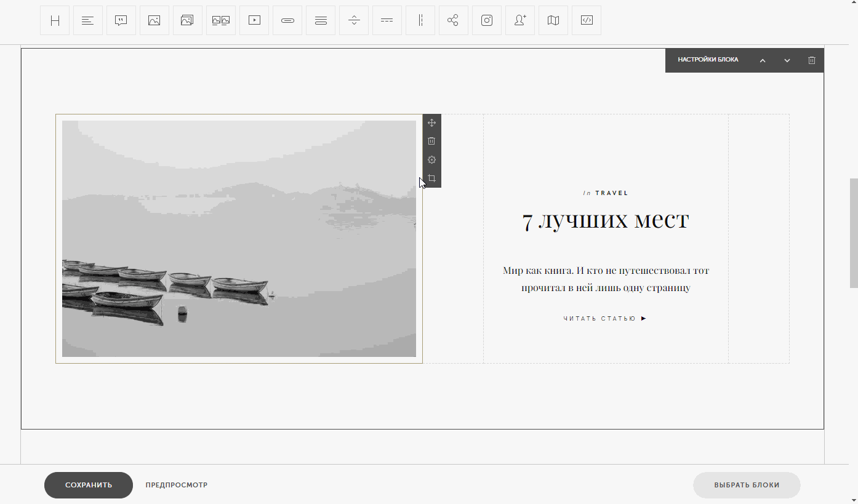Viewport: 858px width, 504px height.
Task: Open НАСТРОЙКИ БЛОКА block settings
Action: (x=708, y=60)
